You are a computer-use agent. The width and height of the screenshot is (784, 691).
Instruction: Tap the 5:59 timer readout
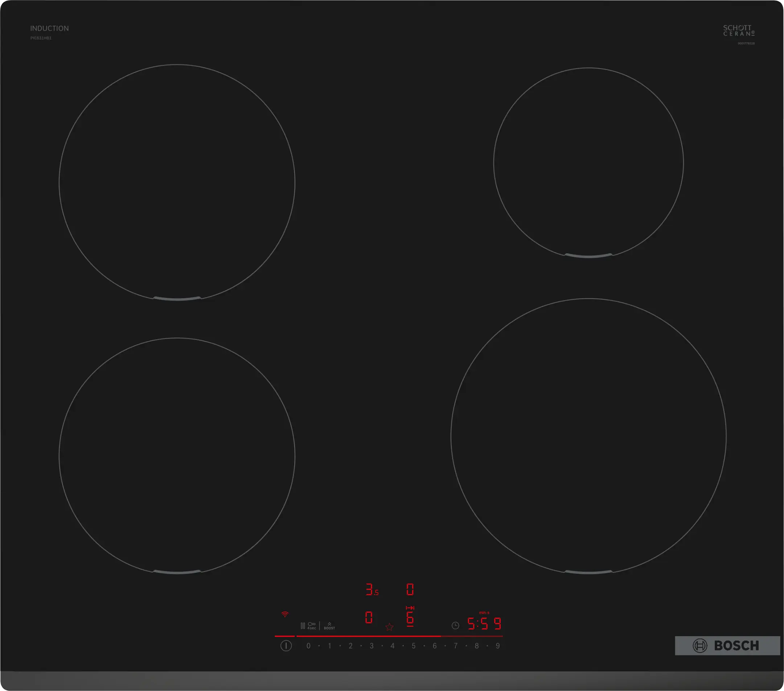coord(484,624)
